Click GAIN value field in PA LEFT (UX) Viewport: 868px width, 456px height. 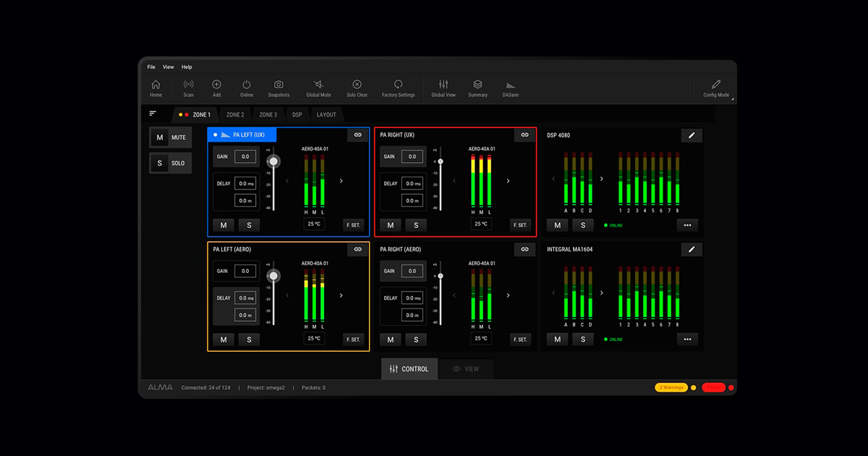click(x=245, y=156)
